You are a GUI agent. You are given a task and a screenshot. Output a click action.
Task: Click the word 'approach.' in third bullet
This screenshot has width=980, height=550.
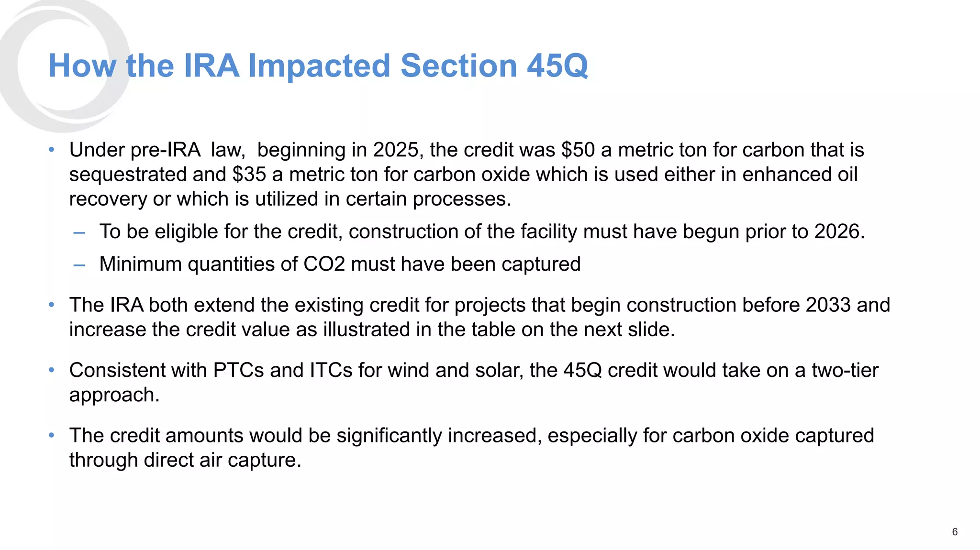pyautogui.click(x=114, y=395)
